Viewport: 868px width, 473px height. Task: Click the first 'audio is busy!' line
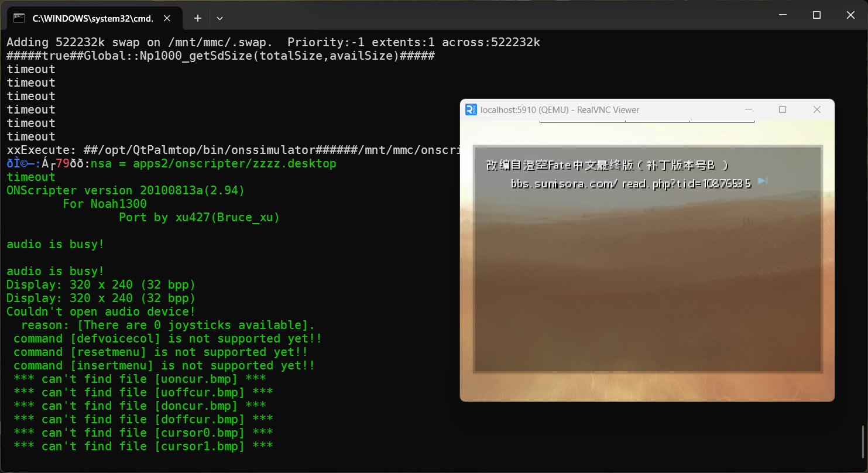[56, 244]
